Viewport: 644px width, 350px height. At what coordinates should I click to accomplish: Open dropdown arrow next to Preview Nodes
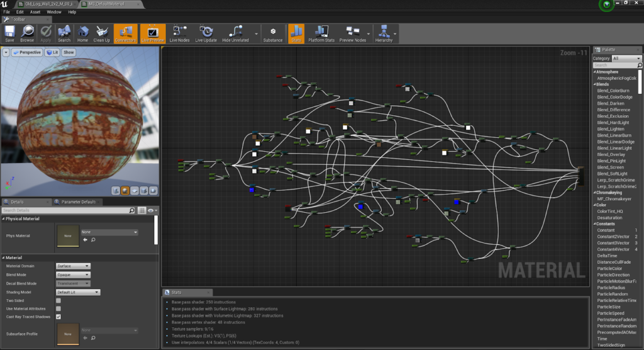(x=369, y=34)
